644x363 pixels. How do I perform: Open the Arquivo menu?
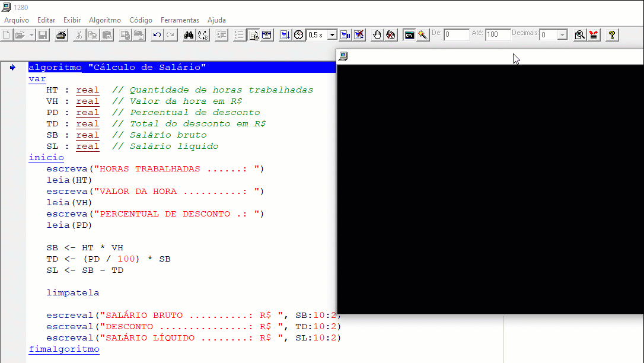(x=17, y=20)
